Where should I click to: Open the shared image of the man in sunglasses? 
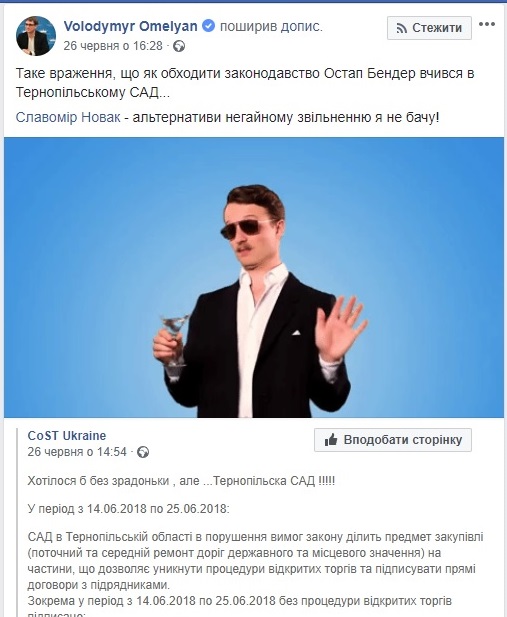tap(254, 277)
